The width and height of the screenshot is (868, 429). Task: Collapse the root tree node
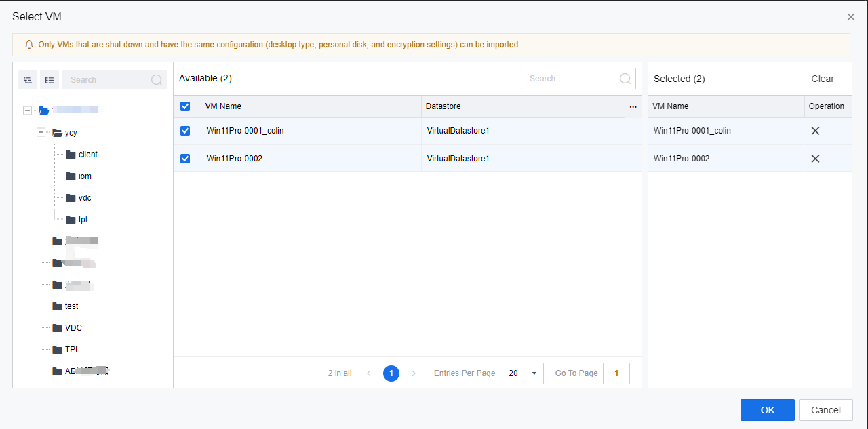[27, 110]
